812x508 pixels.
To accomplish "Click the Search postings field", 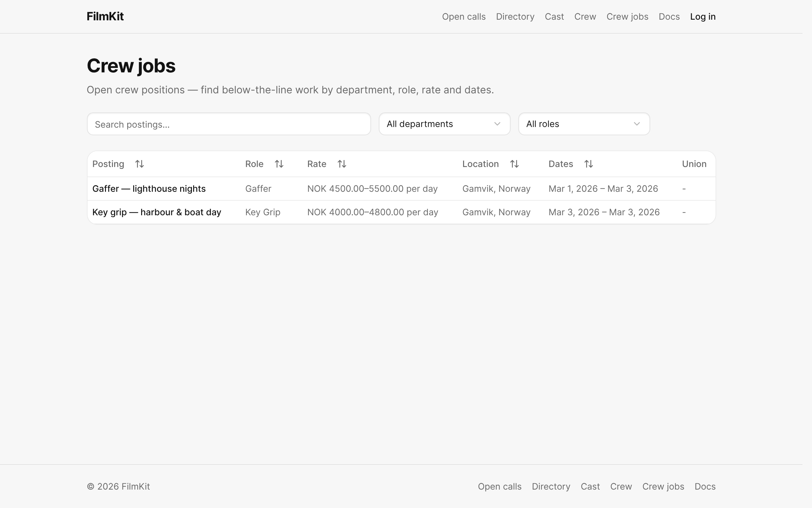I will 229,124.
